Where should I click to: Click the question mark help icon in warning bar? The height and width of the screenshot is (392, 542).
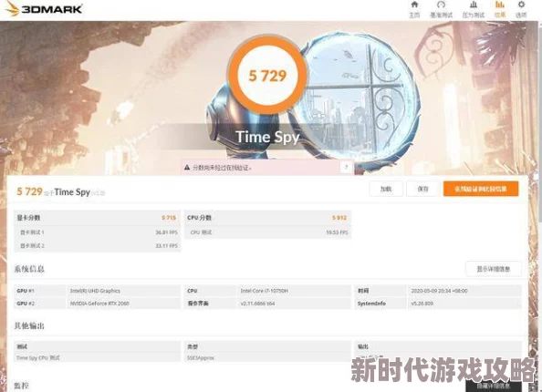[346, 168]
